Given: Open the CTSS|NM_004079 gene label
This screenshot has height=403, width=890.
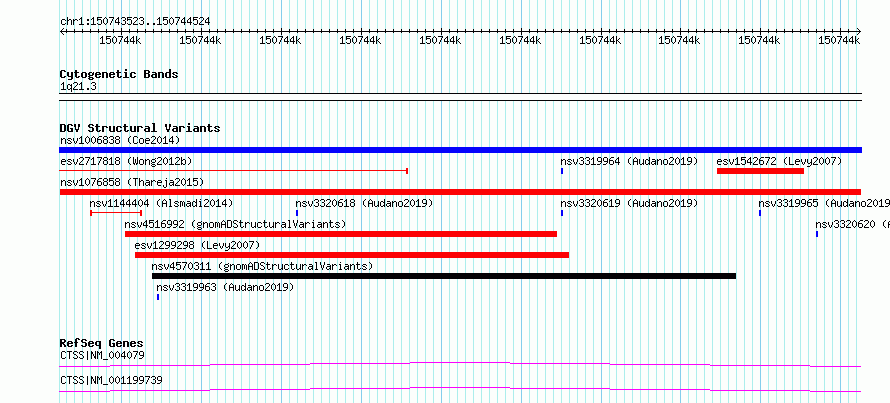Looking at the screenshot, I should coord(102,355).
